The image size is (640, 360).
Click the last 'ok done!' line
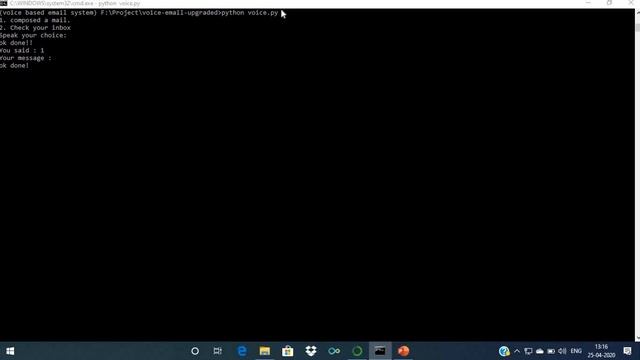tap(15, 65)
